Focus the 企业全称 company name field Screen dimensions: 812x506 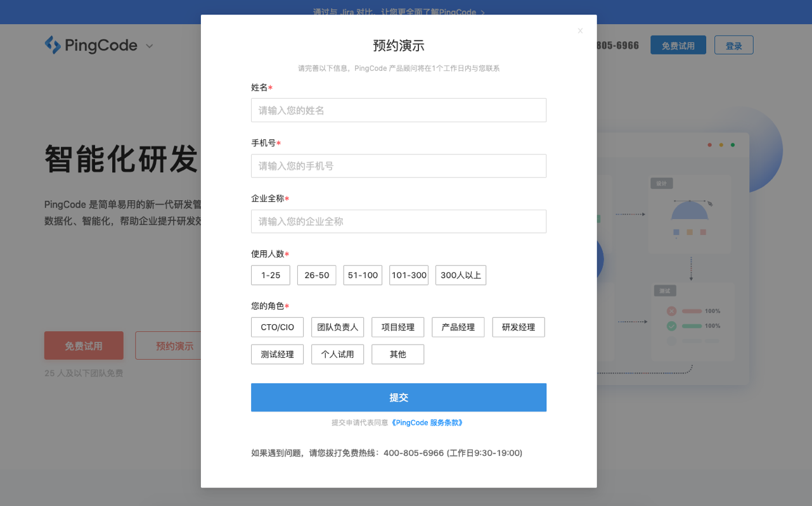pyautogui.click(x=399, y=222)
